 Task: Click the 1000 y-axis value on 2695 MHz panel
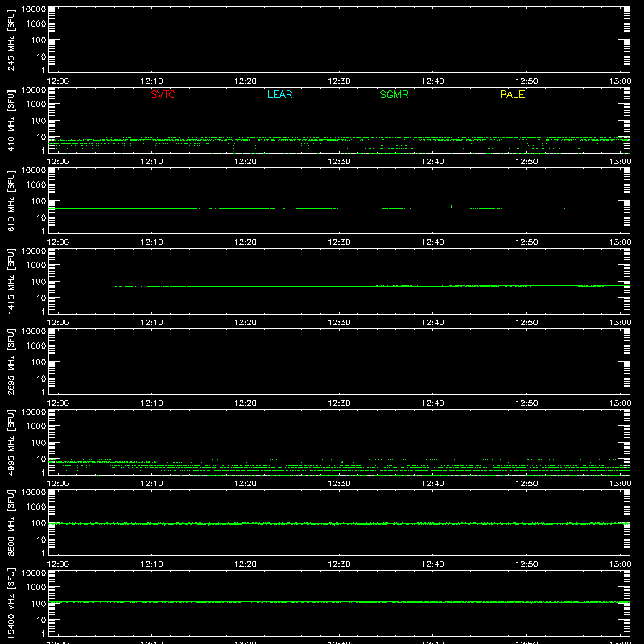[x=36, y=346]
